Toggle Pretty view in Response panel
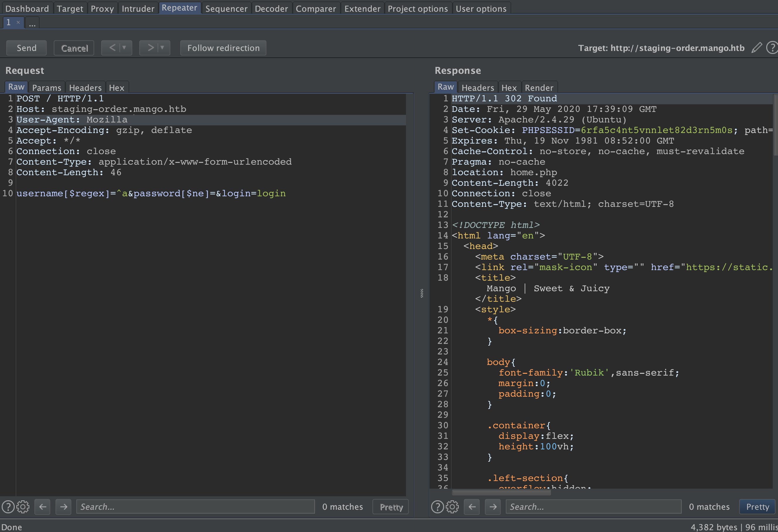Image resolution: width=778 pixels, height=532 pixels. 757,507
